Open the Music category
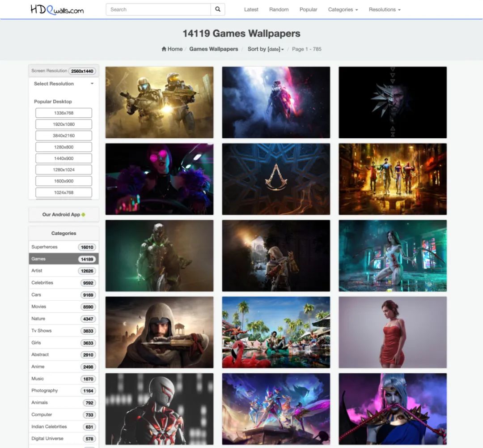Viewport: 483px width, 448px height. (64, 379)
